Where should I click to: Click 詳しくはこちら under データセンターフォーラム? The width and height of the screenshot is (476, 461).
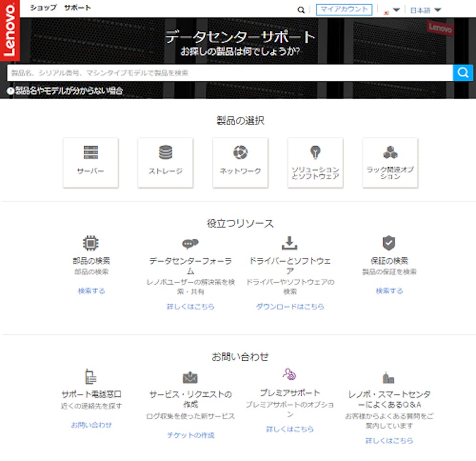191,306
